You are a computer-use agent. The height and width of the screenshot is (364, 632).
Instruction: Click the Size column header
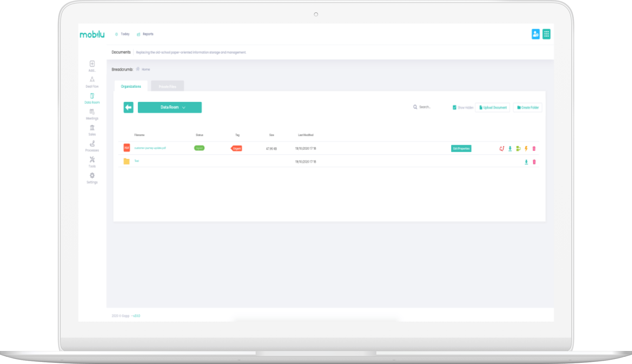pos(272,135)
